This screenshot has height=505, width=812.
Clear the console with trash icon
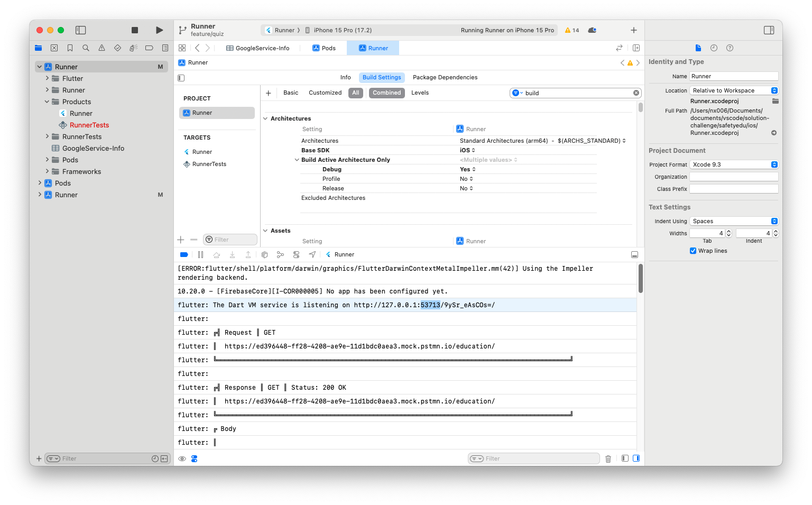pos(608,458)
